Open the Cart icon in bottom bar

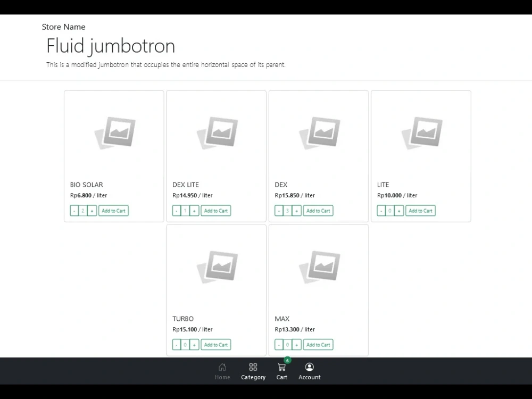coord(281,367)
